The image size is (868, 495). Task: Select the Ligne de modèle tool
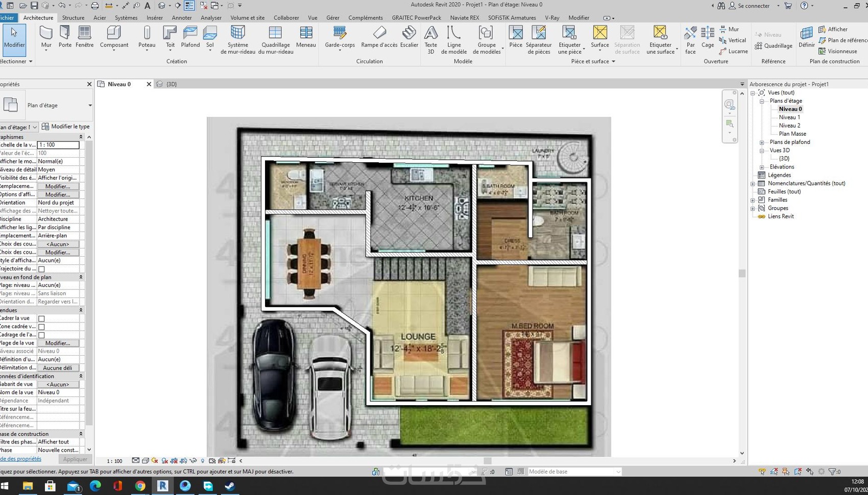454,40
